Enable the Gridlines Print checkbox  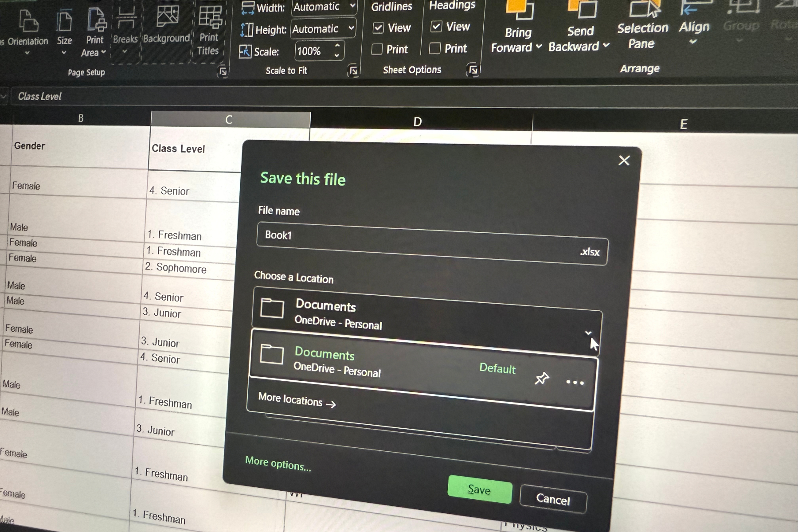pos(377,49)
